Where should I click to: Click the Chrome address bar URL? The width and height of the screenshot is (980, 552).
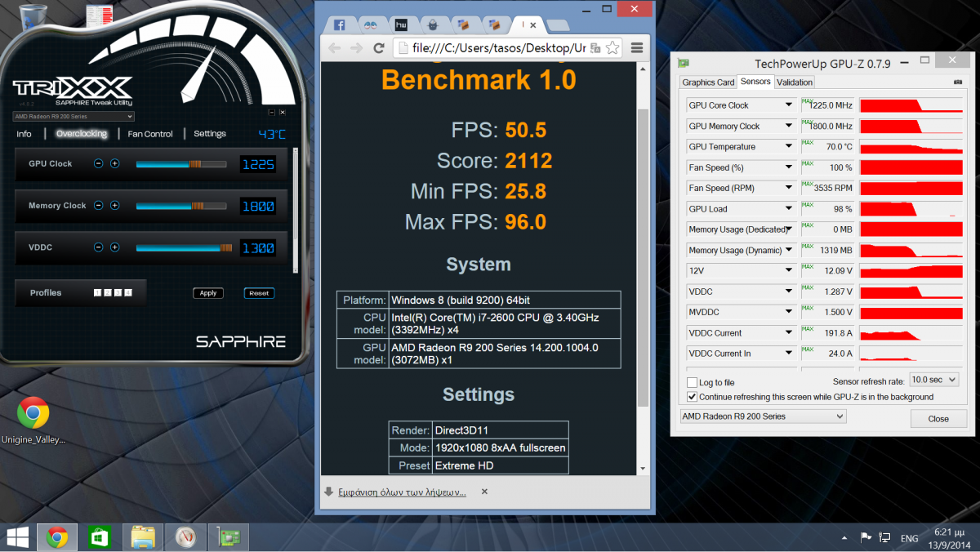500,47
